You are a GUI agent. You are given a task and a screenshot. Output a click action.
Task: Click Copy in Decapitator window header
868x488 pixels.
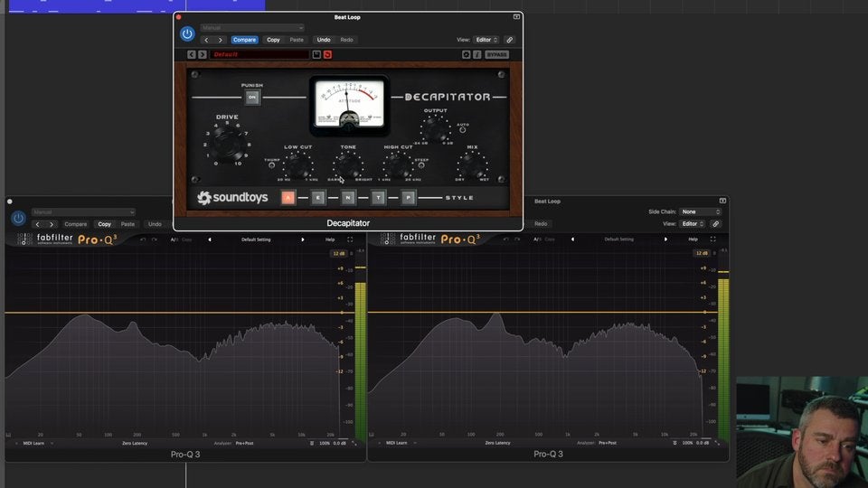(273, 40)
